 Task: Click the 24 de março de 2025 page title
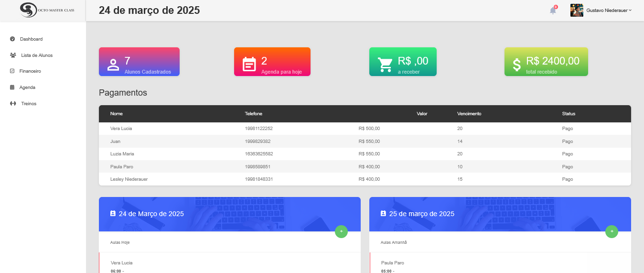coord(149,10)
